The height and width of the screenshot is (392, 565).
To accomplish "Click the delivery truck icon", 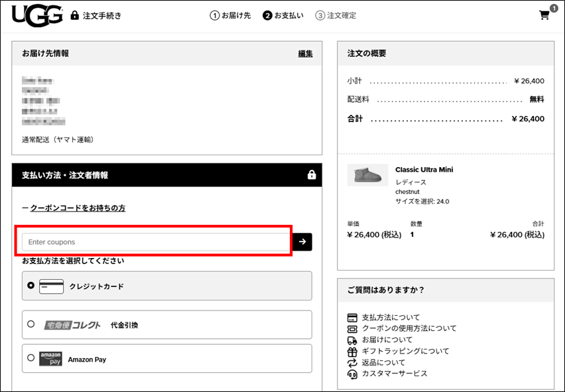I will pyautogui.click(x=352, y=340).
